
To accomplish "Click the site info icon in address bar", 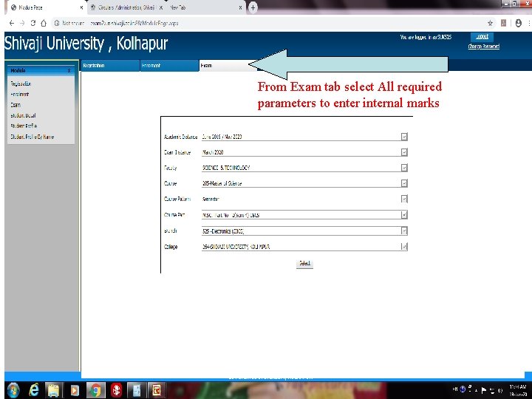I will (57, 23).
